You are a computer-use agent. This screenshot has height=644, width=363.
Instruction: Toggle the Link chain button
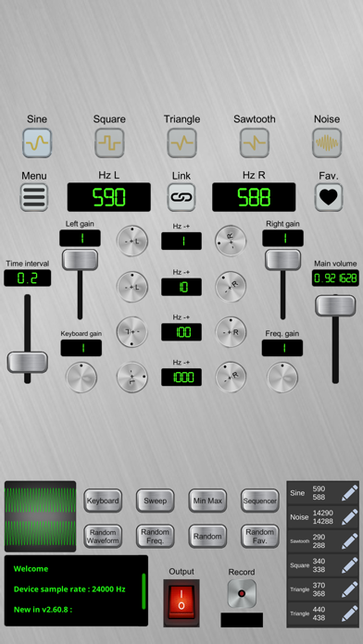coord(181,197)
